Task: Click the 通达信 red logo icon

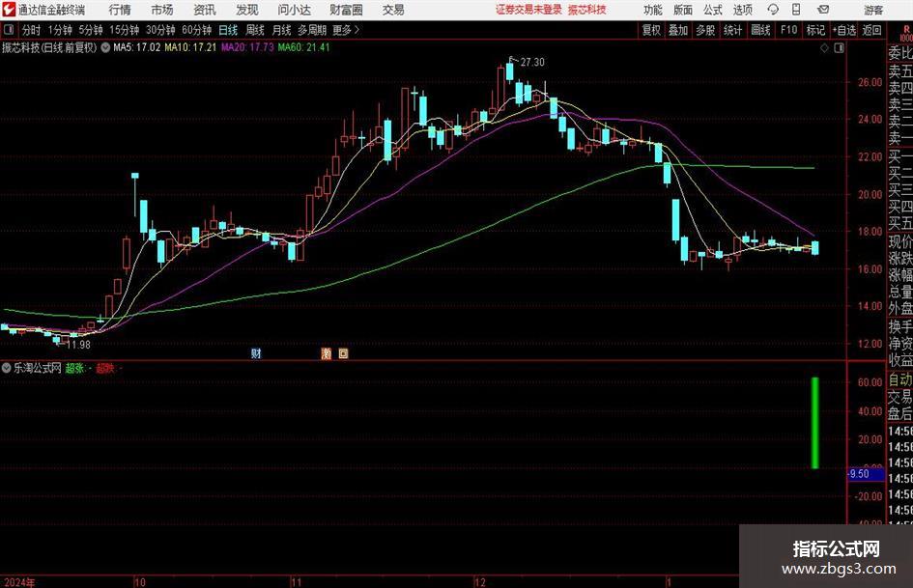Action: click(9, 10)
